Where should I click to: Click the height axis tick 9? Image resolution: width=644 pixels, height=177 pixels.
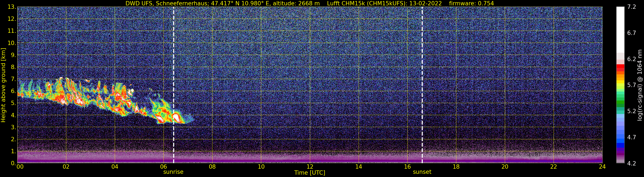point(13,55)
